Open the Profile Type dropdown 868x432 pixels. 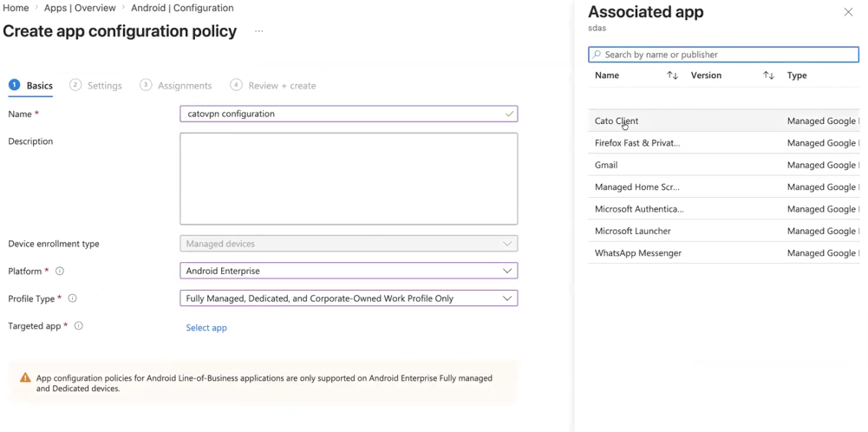[x=349, y=298]
